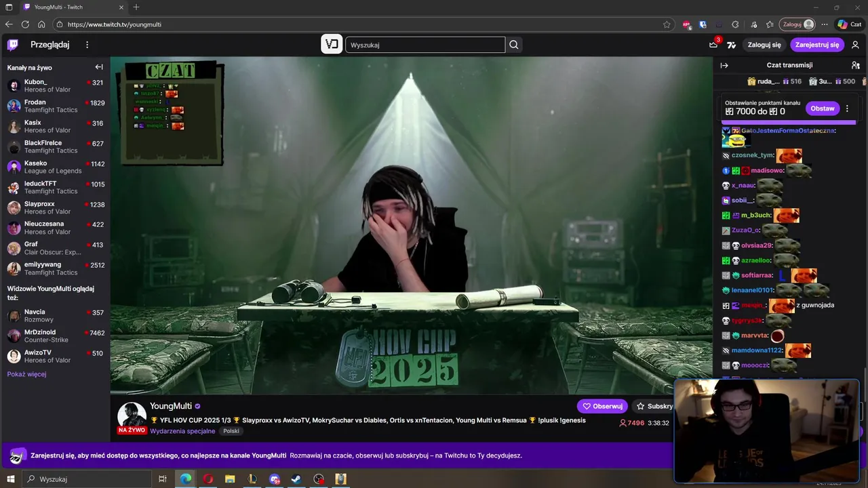This screenshot has width=868, height=488.
Task: Open the Twitch home logo
Action: [13, 45]
